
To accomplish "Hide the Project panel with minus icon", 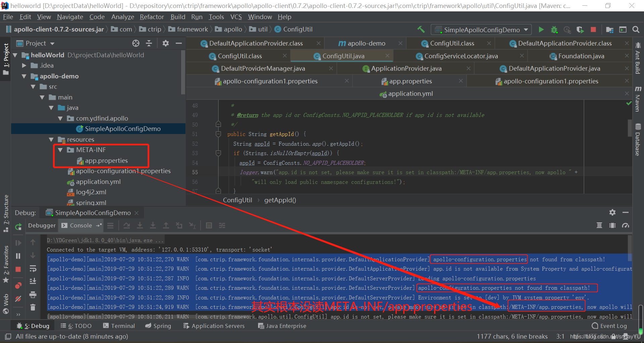I will tap(179, 43).
